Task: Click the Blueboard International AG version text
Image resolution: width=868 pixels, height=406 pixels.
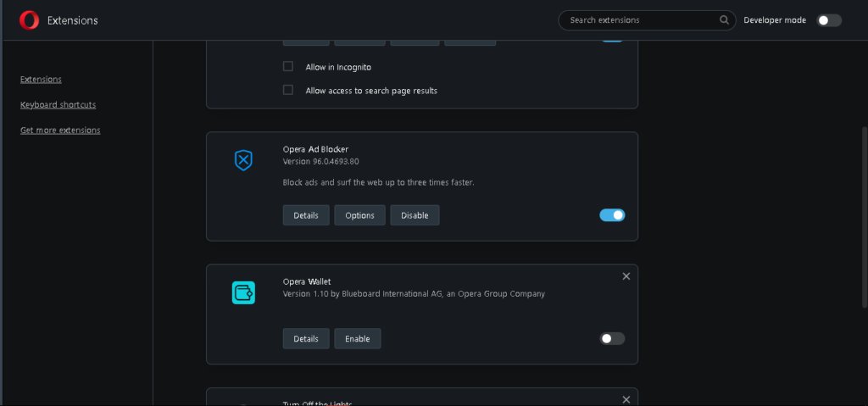Action: (414, 293)
